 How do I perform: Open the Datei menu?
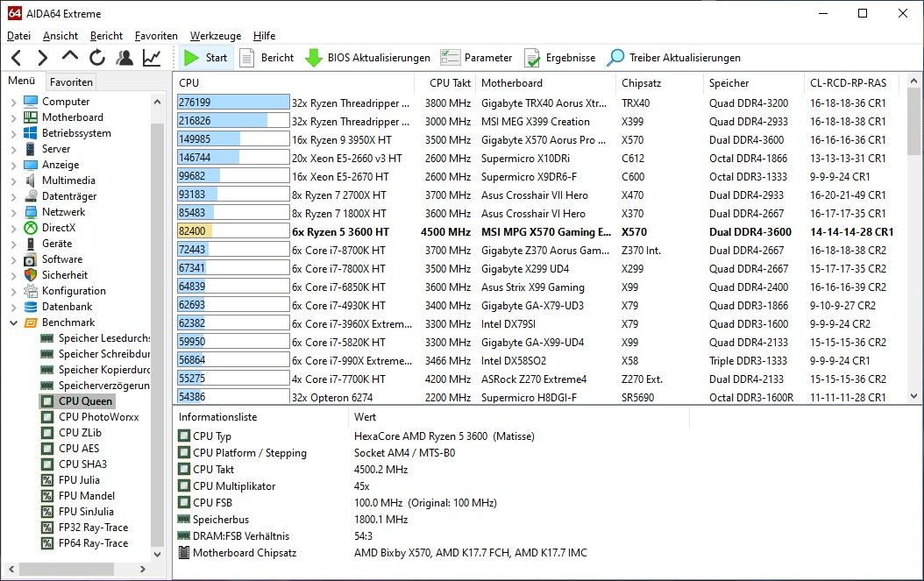coord(19,36)
